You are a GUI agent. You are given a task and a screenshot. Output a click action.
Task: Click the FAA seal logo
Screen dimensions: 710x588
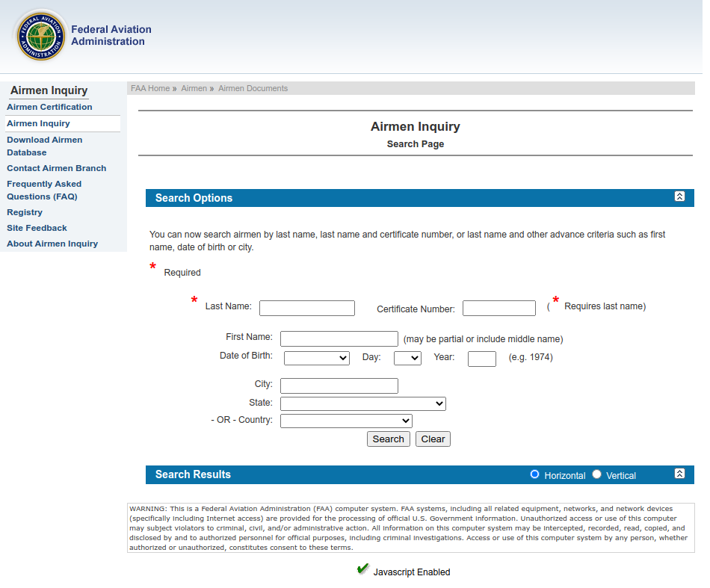(x=41, y=35)
